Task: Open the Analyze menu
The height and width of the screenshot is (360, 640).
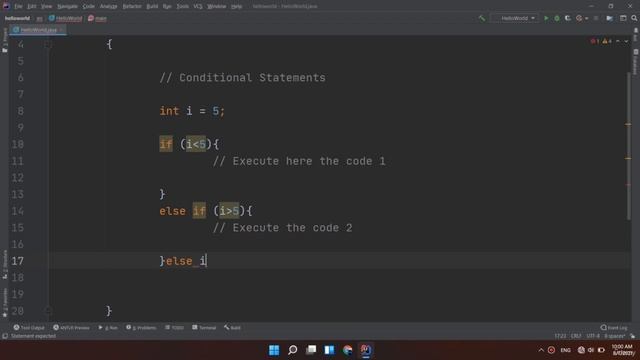Action: point(109,6)
